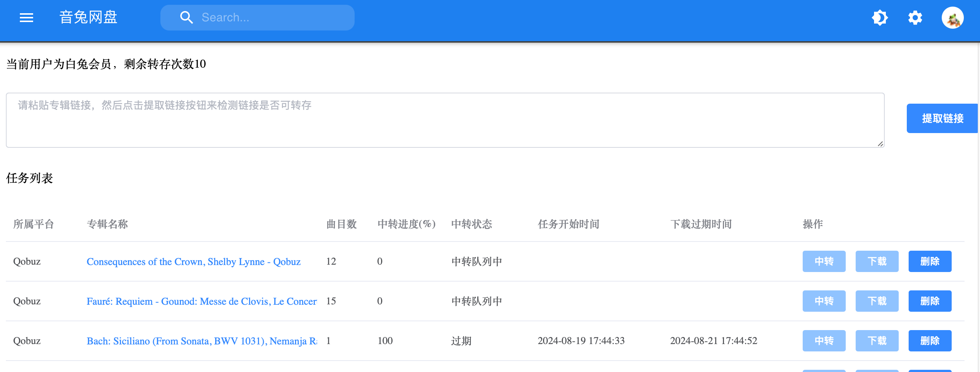Click the start time 2024-08-19 17:44:33
This screenshot has height=372, width=980.
point(581,341)
